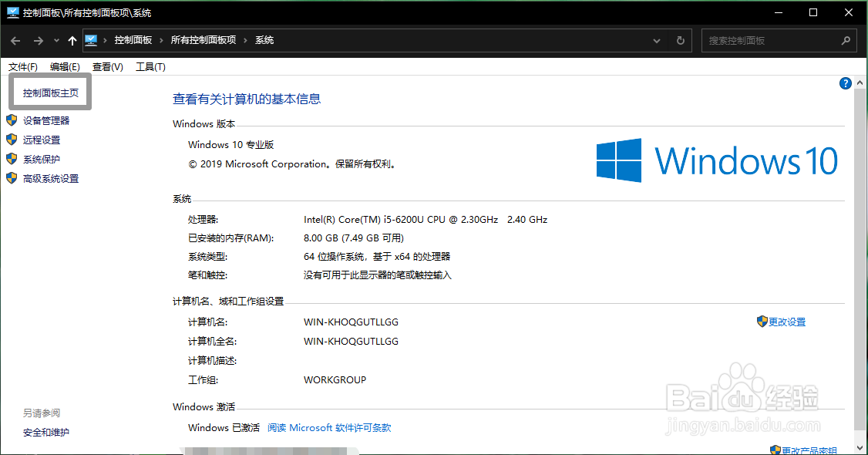Go up one level with Up arrow
868x455 pixels.
(72, 40)
